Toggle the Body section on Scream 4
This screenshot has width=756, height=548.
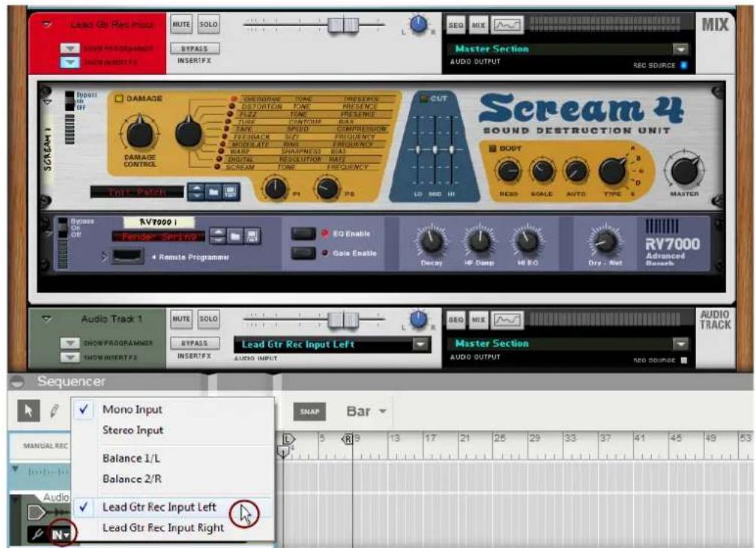coord(492,148)
